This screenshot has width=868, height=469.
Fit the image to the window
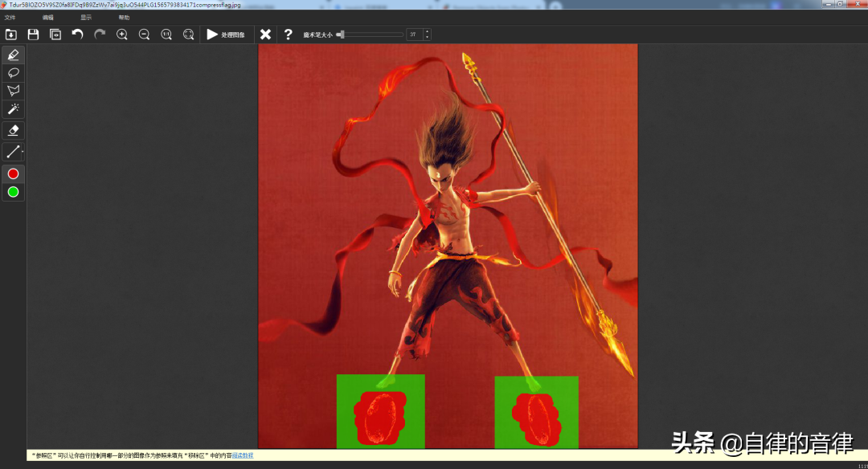click(188, 35)
